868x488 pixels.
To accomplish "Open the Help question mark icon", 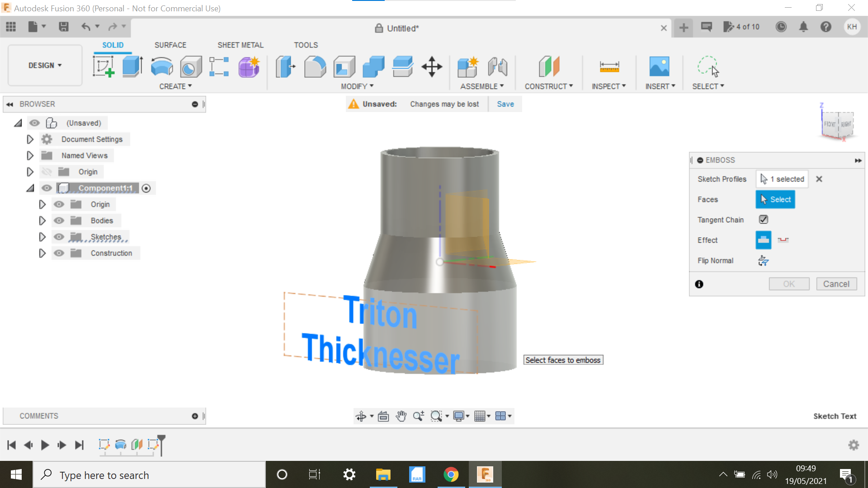I will pyautogui.click(x=826, y=27).
